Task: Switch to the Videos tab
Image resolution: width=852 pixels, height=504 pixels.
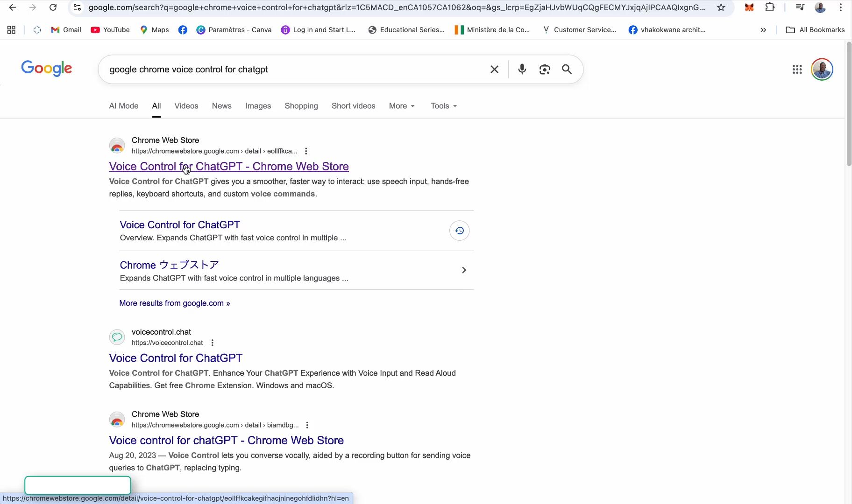Action: (x=186, y=106)
